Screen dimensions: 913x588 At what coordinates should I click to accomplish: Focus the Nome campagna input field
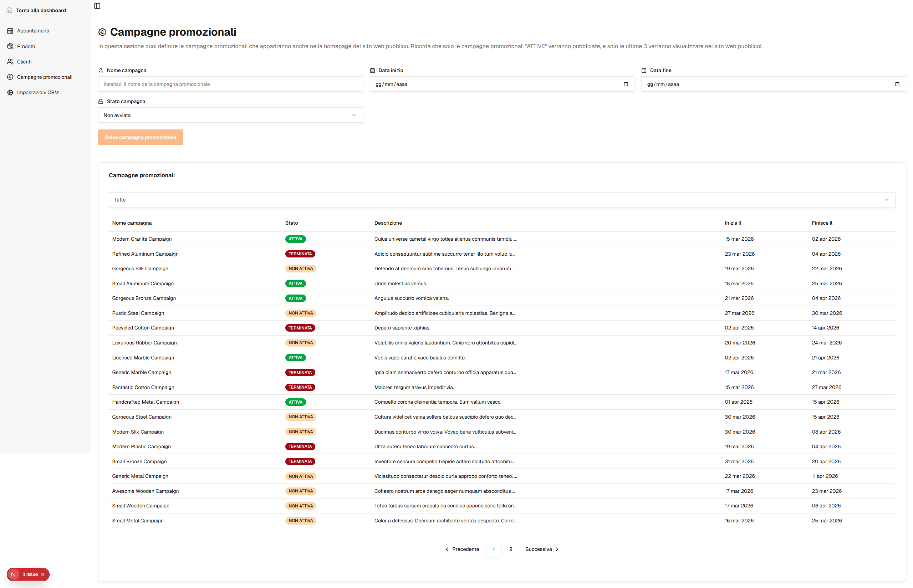click(x=230, y=84)
